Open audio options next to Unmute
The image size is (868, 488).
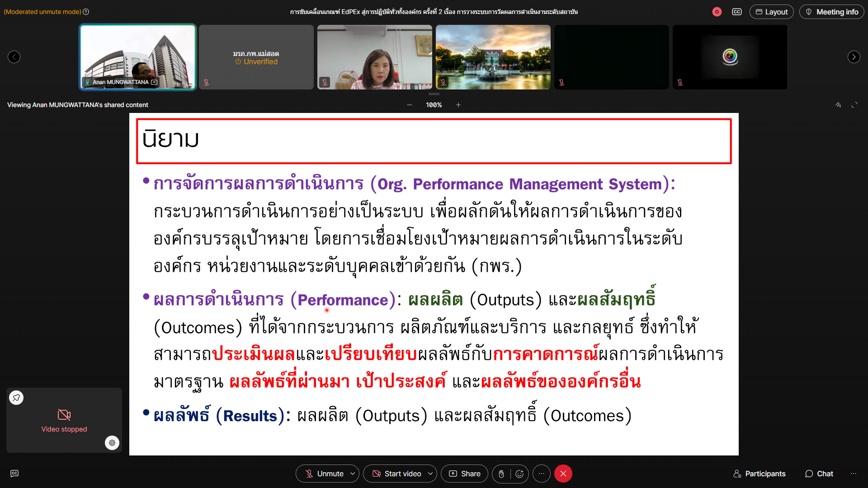point(352,474)
